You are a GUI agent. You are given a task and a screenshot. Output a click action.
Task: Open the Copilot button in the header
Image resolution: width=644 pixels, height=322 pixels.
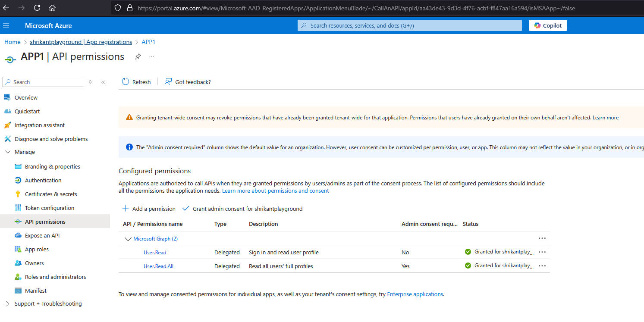[548, 25]
